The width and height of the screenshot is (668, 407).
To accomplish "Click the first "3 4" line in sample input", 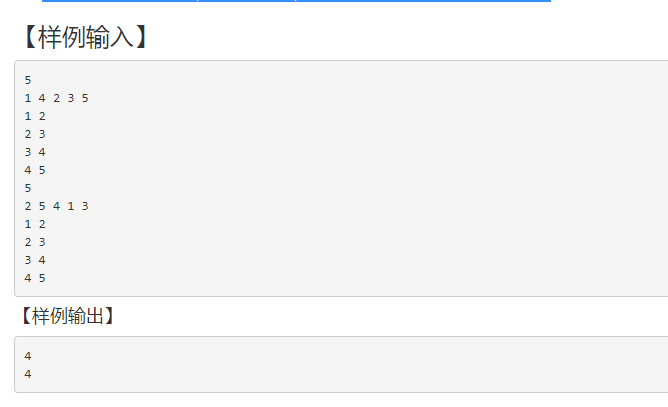I will click(35, 152).
